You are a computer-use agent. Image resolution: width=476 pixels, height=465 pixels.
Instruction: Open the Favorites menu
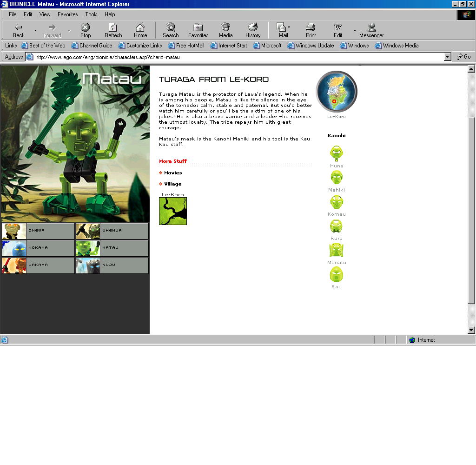click(x=68, y=14)
